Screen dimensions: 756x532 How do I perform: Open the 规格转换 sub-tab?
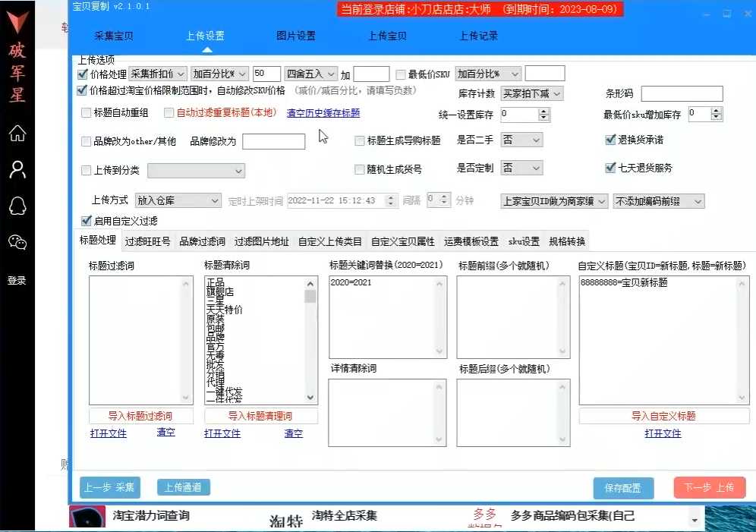[x=567, y=241]
